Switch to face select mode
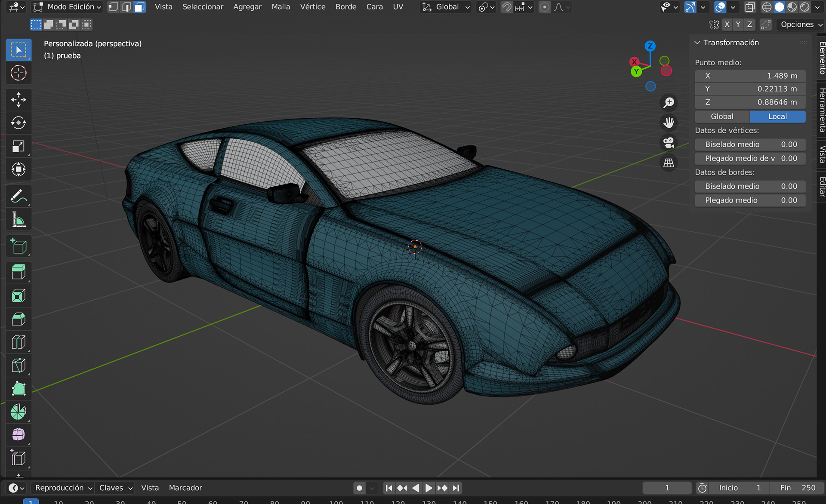826x504 pixels. (139, 7)
